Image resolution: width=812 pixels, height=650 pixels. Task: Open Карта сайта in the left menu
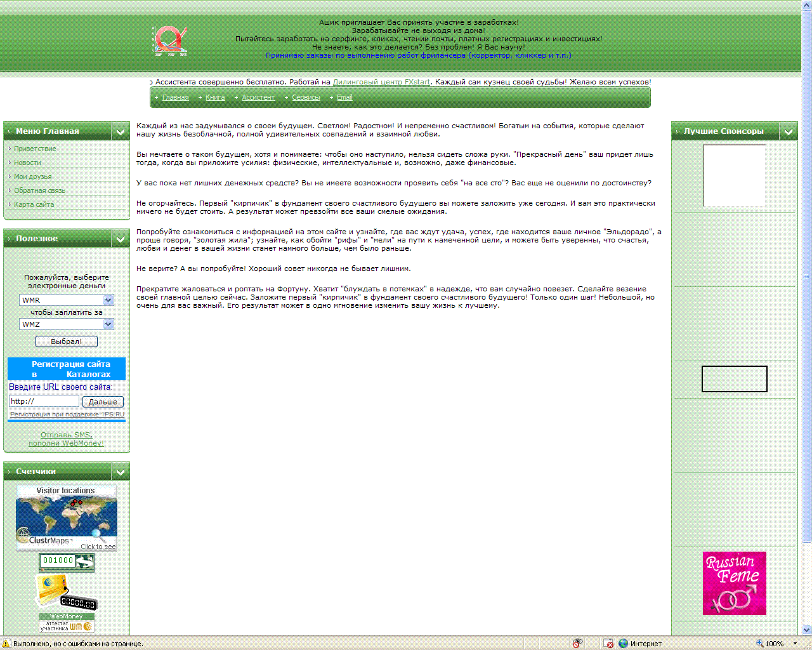point(34,204)
